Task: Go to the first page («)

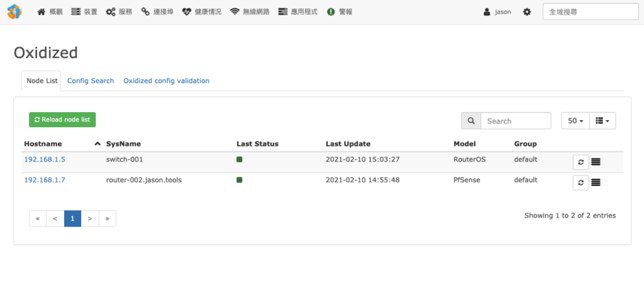Action: coord(38,219)
